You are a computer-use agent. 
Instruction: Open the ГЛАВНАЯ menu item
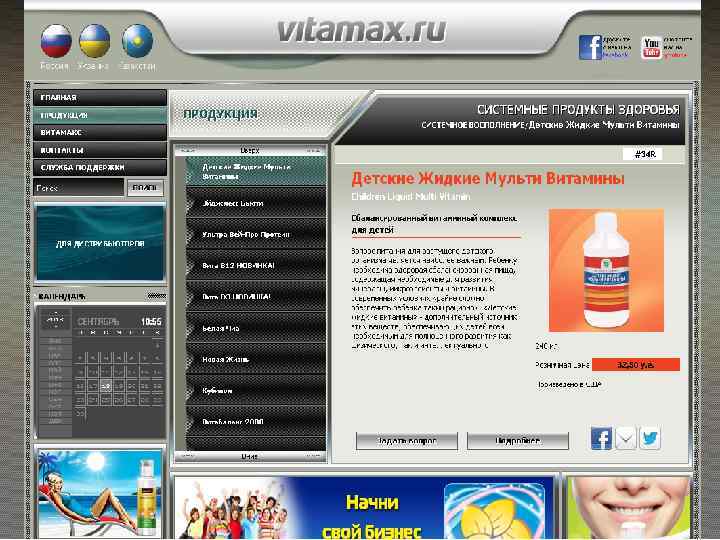[100, 97]
